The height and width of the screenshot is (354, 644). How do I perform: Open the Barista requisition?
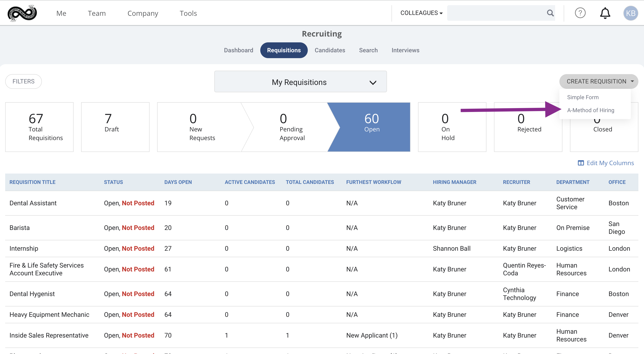pos(19,228)
